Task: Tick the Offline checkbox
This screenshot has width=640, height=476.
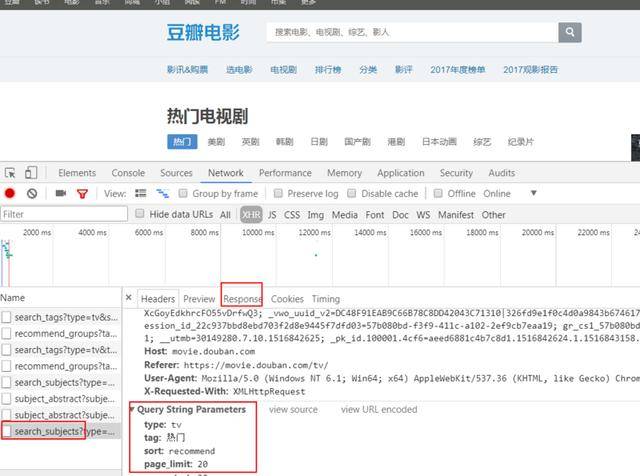Action: [x=438, y=193]
